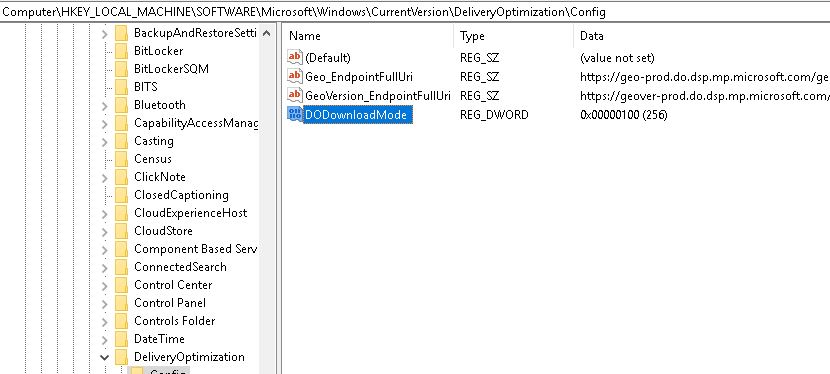This screenshot has width=830, height=374.
Task: Click the DateTime folder icon
Action: tap(121, 339)
